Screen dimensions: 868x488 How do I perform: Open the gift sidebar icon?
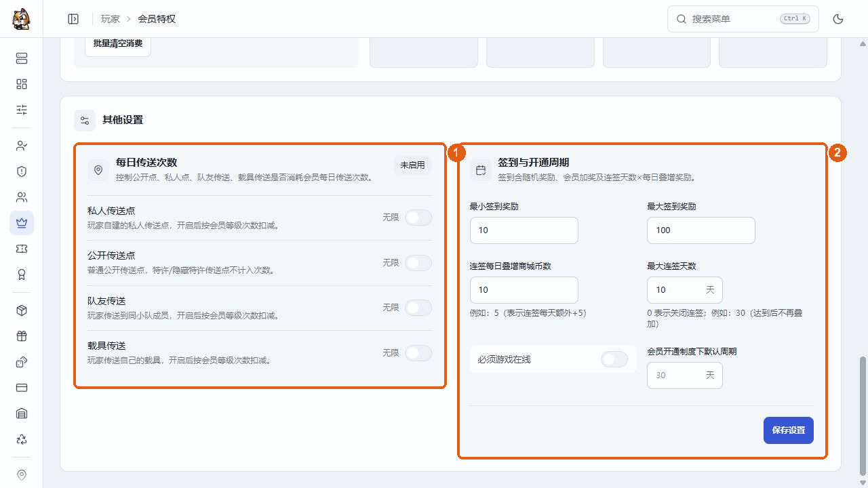click(22, 336)
